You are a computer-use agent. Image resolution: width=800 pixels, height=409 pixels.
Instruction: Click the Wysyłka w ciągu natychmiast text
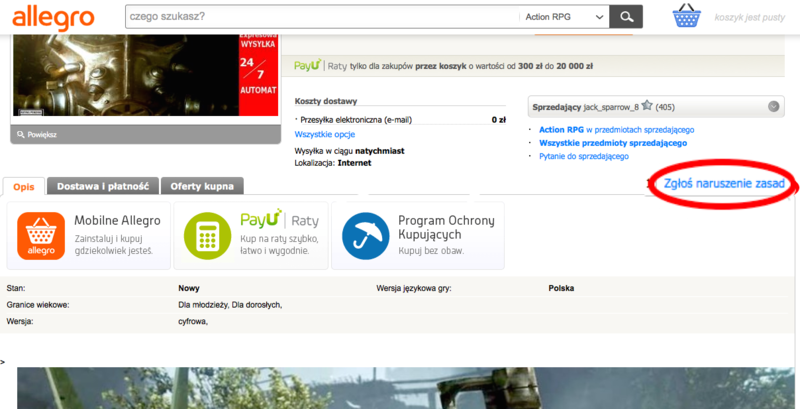349,151
